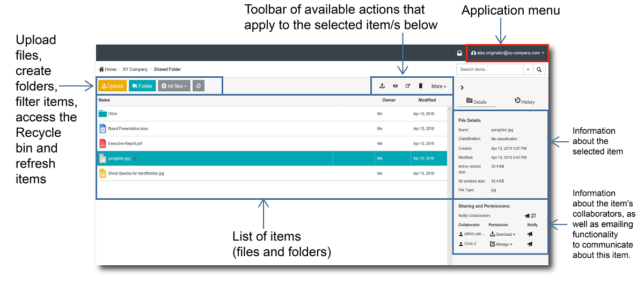Click in the Search items field
The height and width of the screenshot is (290, 644).
point(489,69)
